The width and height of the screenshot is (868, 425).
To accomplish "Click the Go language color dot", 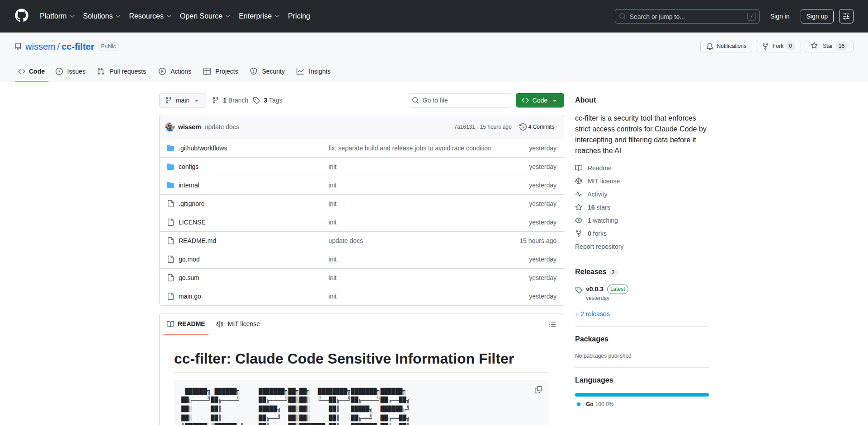I will (x=579, y=404).
